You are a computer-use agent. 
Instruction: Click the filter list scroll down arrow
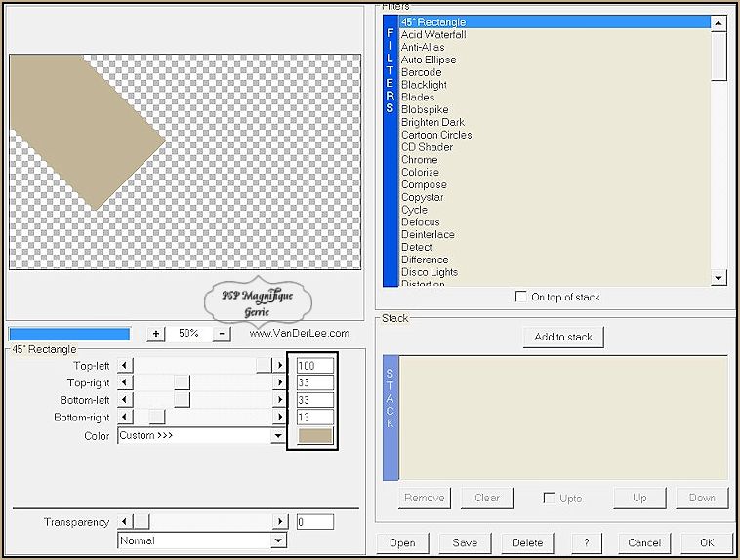[719, 278]
